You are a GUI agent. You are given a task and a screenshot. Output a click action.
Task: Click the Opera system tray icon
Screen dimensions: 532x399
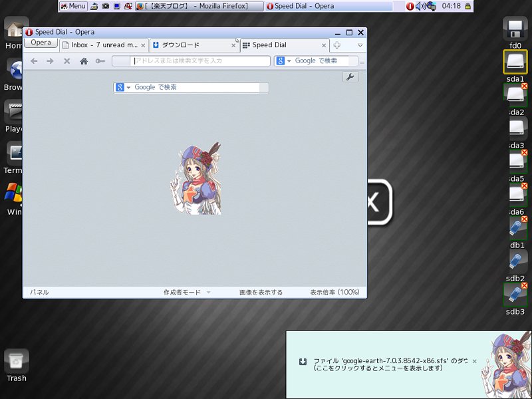point(410,6)
